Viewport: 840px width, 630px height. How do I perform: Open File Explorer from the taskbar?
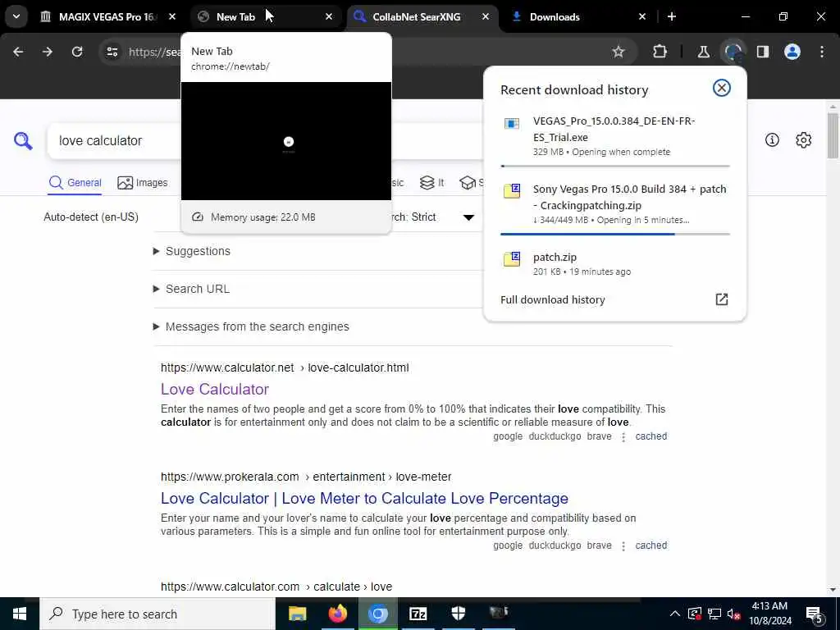(297, 614)
